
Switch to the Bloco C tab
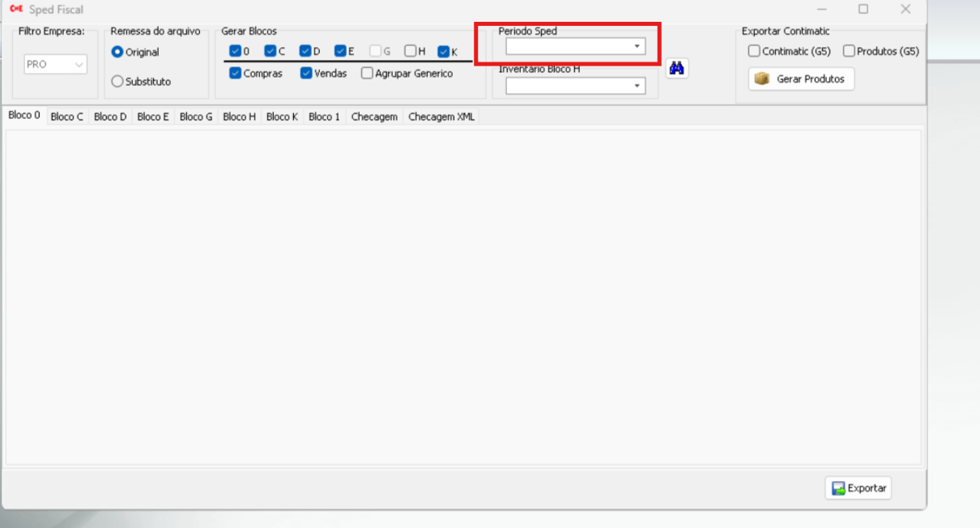66,117
